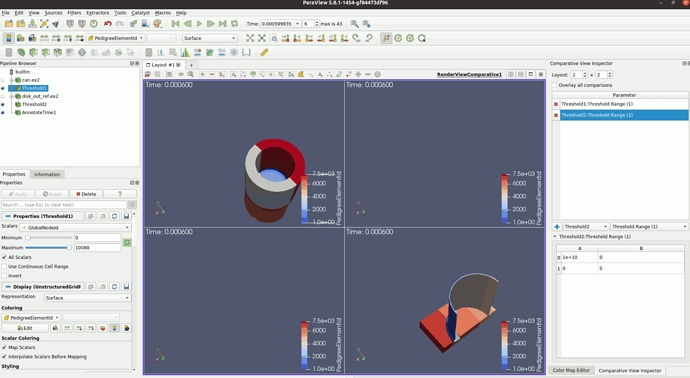
Task: Reload default Threshold1 properties icon
Action: coord(114,216)
